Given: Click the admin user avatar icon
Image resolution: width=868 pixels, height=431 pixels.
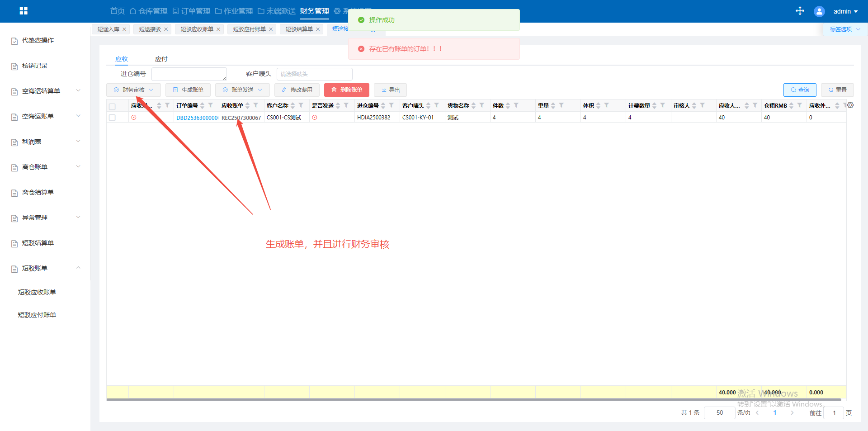Looking at the screenshot, I should pyautogui.click(x=819, y=11).
